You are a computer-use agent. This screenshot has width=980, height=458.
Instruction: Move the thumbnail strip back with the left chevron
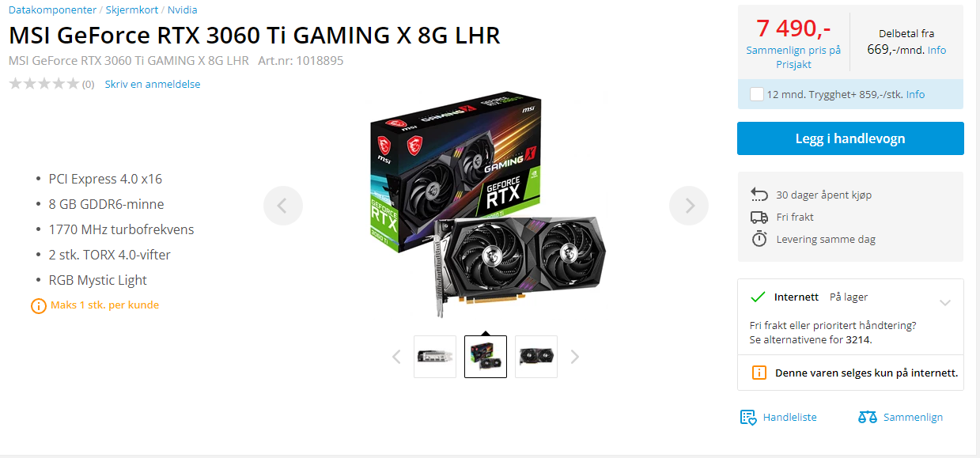(x=396, y=357)
